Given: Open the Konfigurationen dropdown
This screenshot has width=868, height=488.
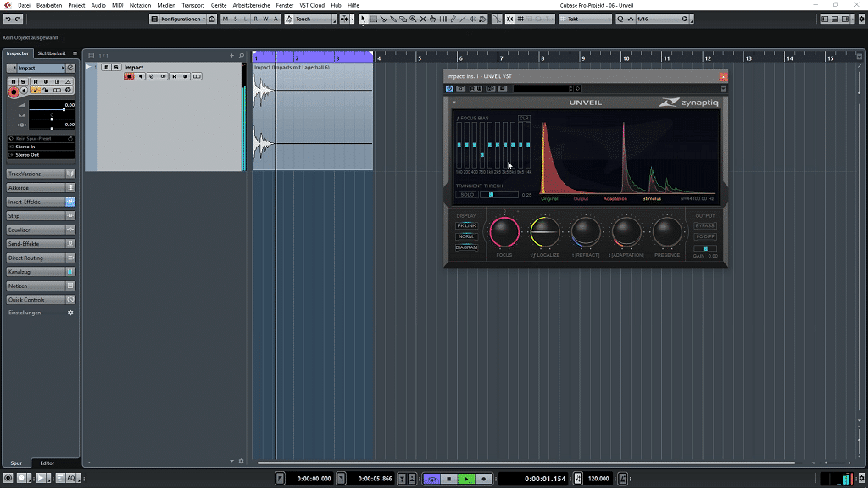Looking at the screenshot, I should [181, 19].
